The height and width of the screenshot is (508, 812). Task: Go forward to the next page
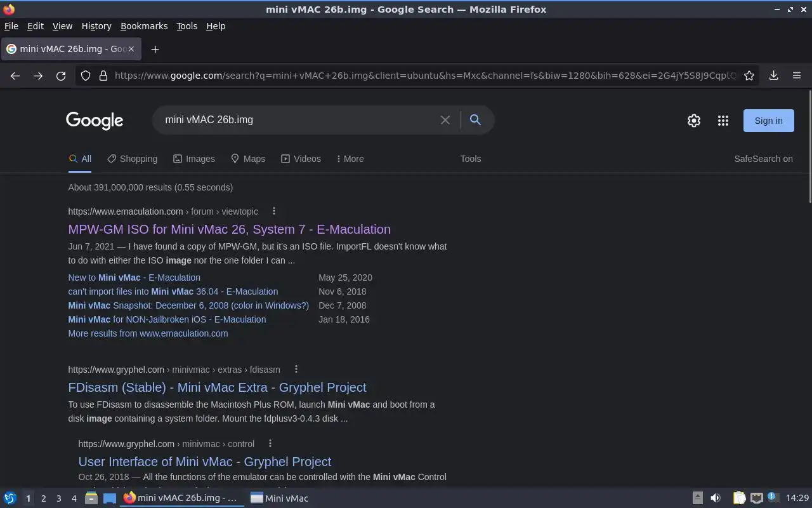[x=38, y=76]
